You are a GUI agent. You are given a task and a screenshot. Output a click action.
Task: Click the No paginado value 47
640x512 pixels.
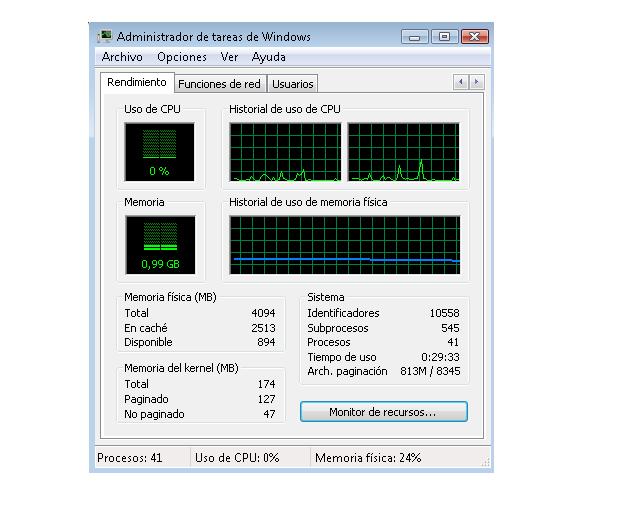point(269,414)
